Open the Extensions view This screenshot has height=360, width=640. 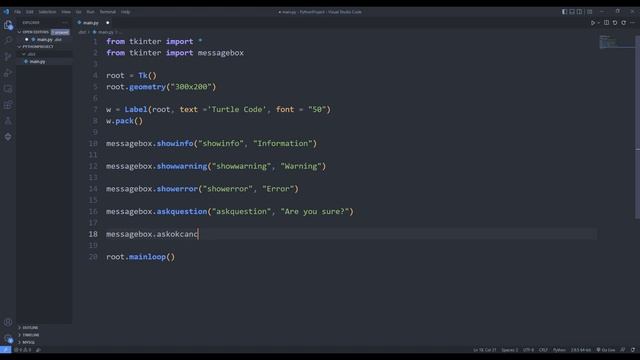[x=8, y=105]
